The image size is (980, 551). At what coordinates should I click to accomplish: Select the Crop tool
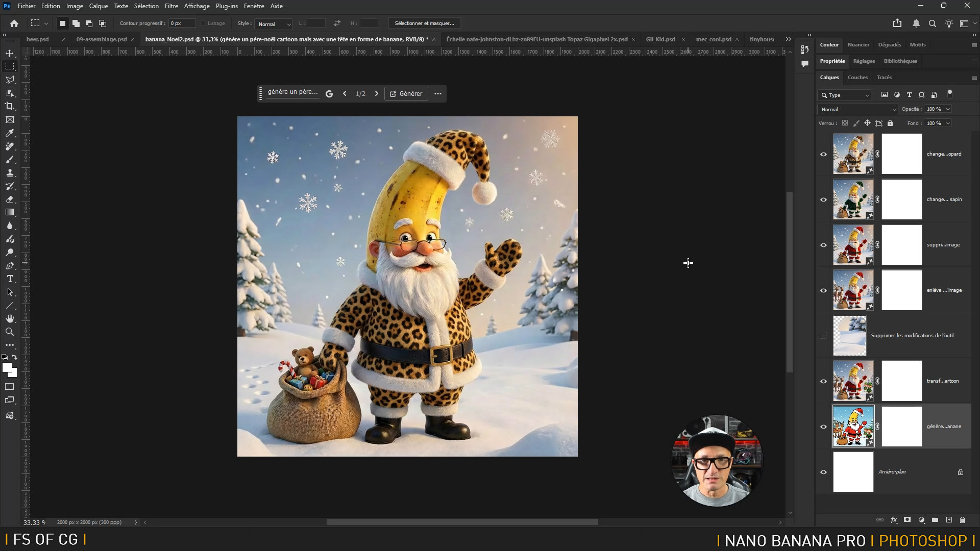[10, 106]
